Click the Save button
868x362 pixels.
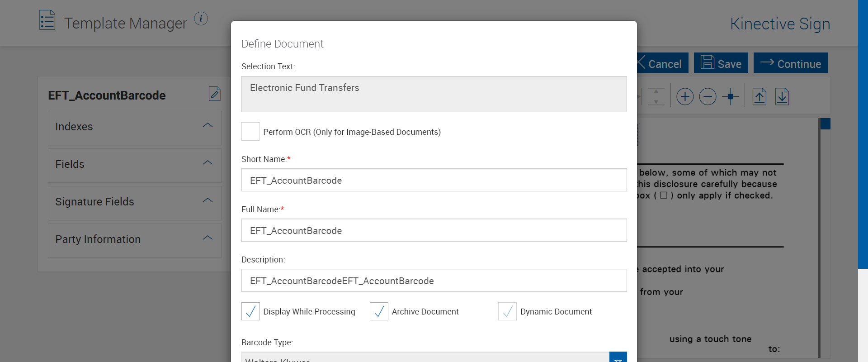pyautogui.click(x=721, y=63)
